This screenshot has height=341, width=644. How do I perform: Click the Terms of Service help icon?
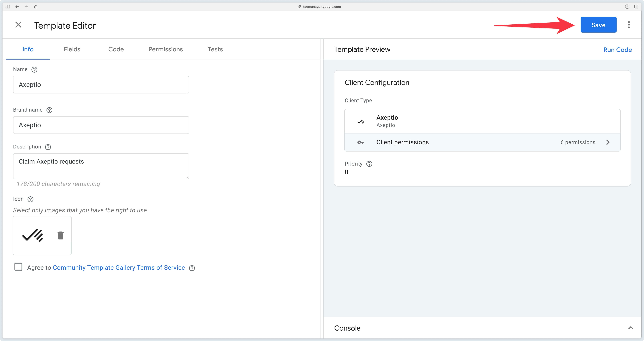point(192,268)
